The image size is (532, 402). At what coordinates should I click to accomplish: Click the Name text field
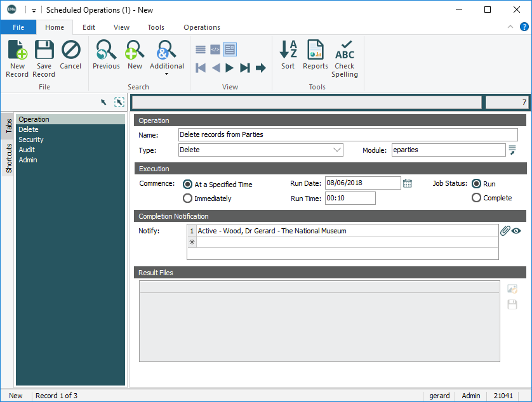tap(347, 134)
